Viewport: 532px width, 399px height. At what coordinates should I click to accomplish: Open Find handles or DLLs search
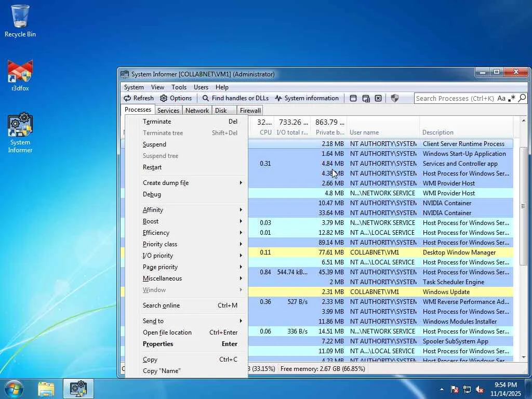[235, 98]
